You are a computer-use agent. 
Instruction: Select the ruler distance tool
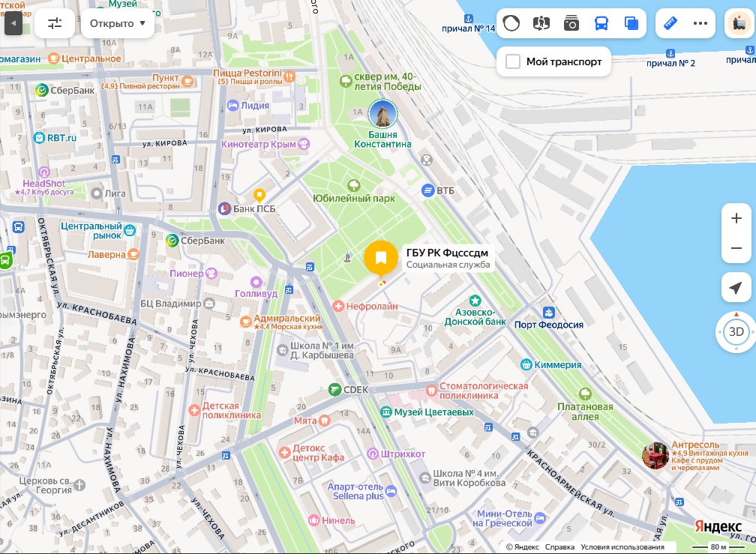[670, 23]
